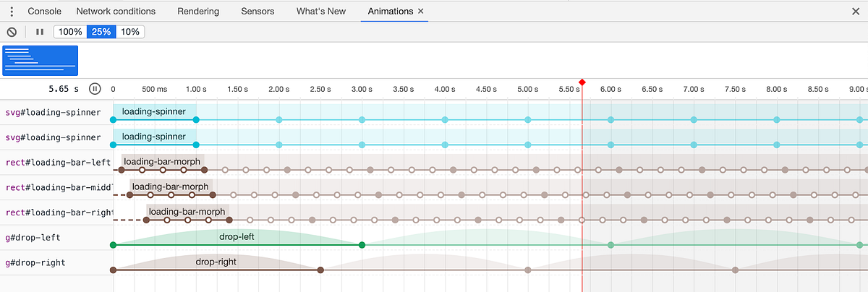Click the drop-left animation end keyframe dot
The width and height of the screenshot is (868, 292).
[362, 245]
